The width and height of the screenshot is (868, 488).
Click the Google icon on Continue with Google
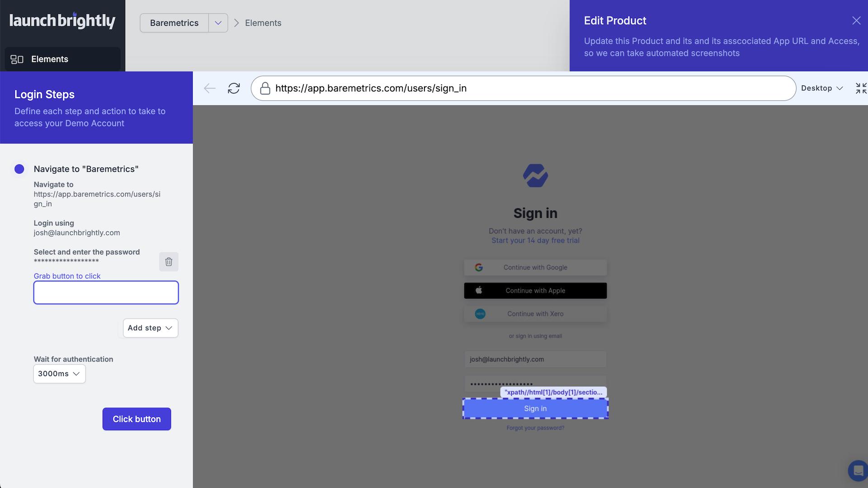pyautogui.click(x=479, y=267)
